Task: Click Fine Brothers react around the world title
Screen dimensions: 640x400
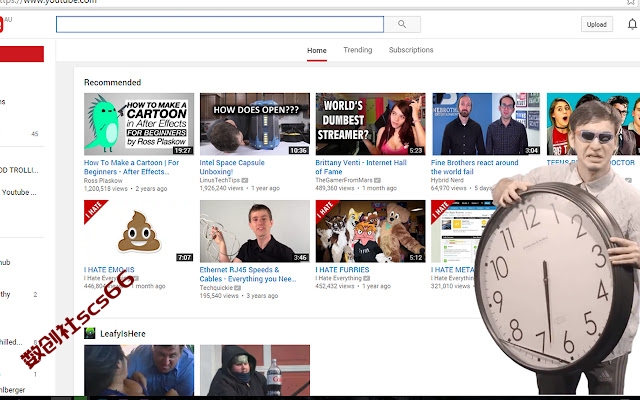Action: [474, 167]
